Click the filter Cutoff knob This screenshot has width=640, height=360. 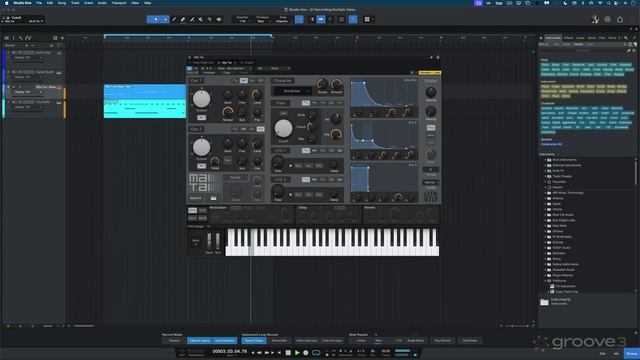pyautogui.click(x=283, y=128)
